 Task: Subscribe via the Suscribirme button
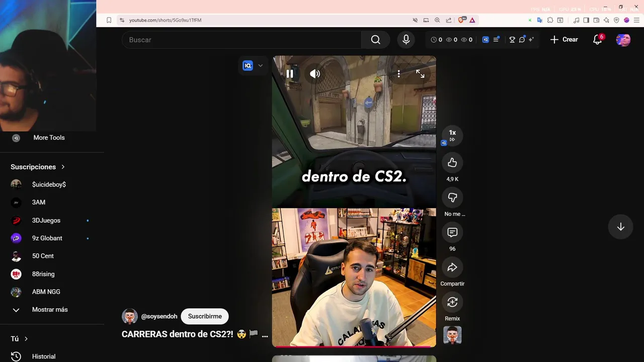205,316
